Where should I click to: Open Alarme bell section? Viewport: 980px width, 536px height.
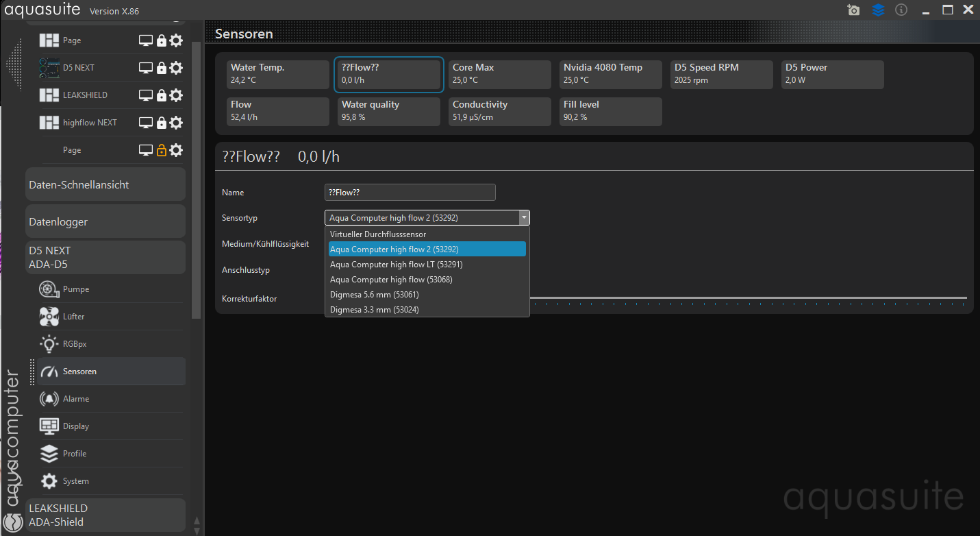click(75, 399)
